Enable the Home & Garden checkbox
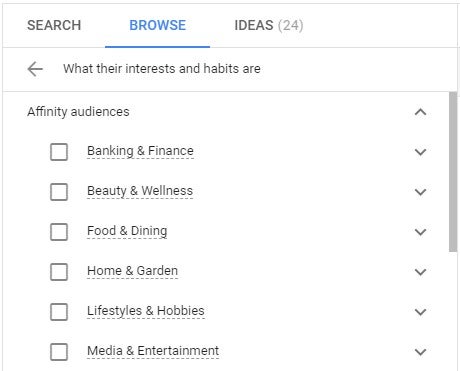The image size is (460, 371). pos(59,272)
